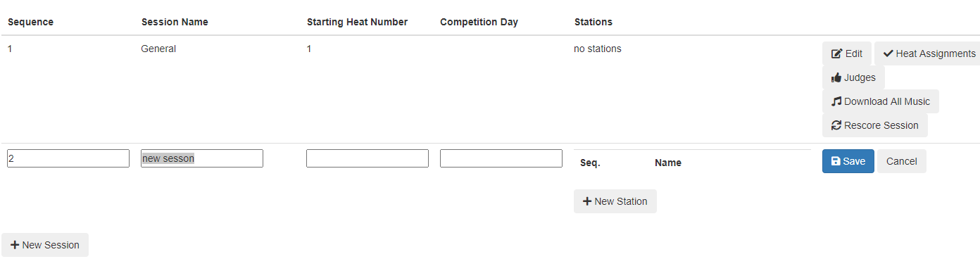
Task: Click the Competition Day column header
Action: coord(479,22)
